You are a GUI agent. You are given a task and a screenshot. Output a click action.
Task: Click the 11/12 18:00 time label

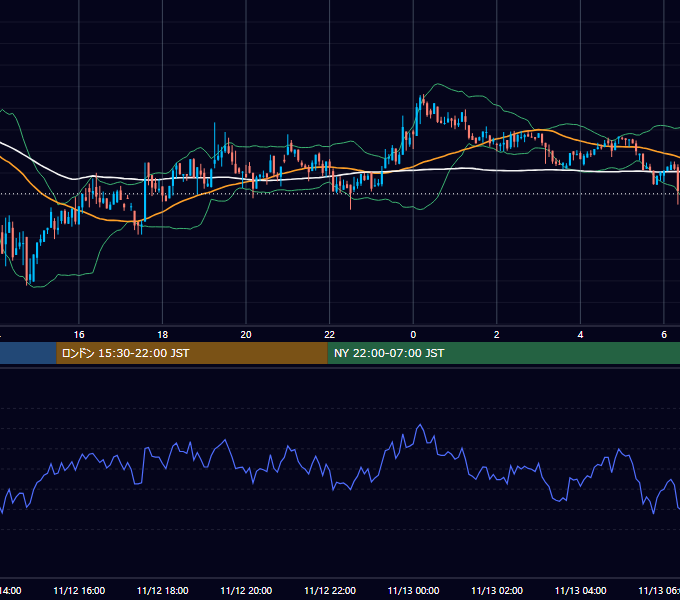pos(163,591)
